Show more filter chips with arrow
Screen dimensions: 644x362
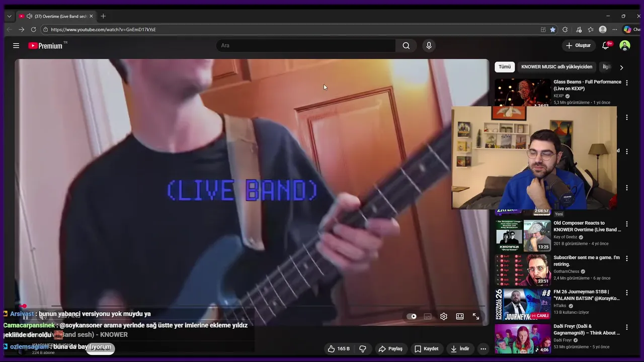621,67
